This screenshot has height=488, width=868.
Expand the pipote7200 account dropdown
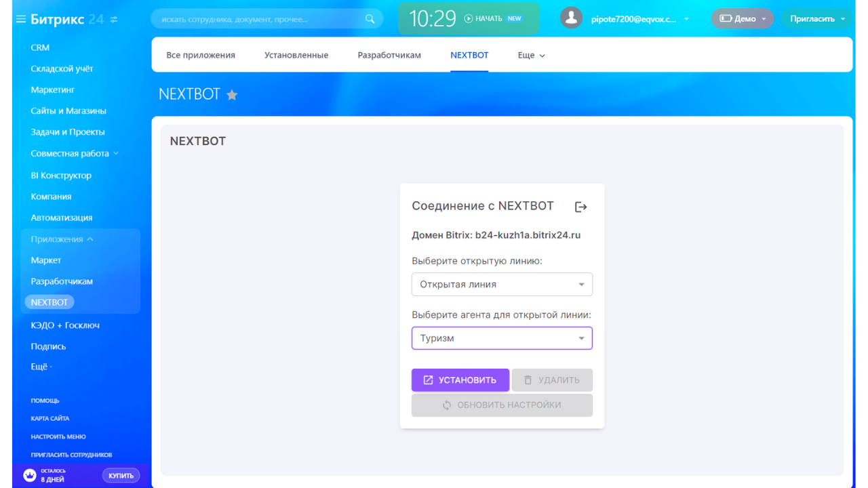click(x=686, y=19)
